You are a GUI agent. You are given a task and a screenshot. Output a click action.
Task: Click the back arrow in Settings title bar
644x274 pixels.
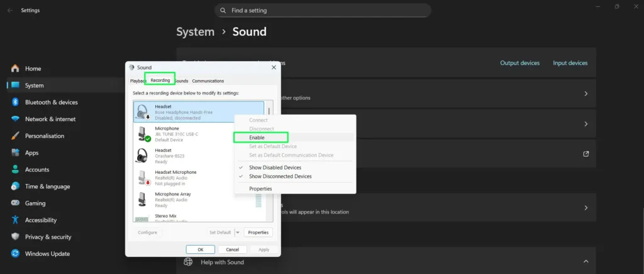10,10
